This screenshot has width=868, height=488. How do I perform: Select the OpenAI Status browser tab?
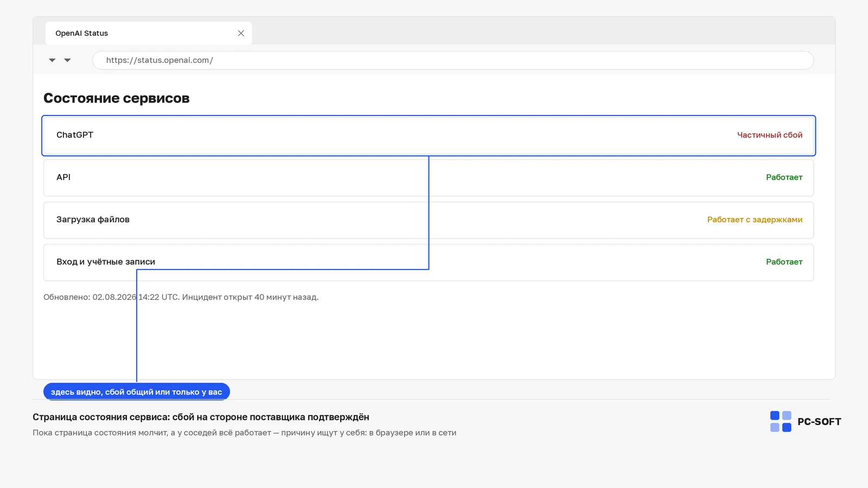point(149,33)
